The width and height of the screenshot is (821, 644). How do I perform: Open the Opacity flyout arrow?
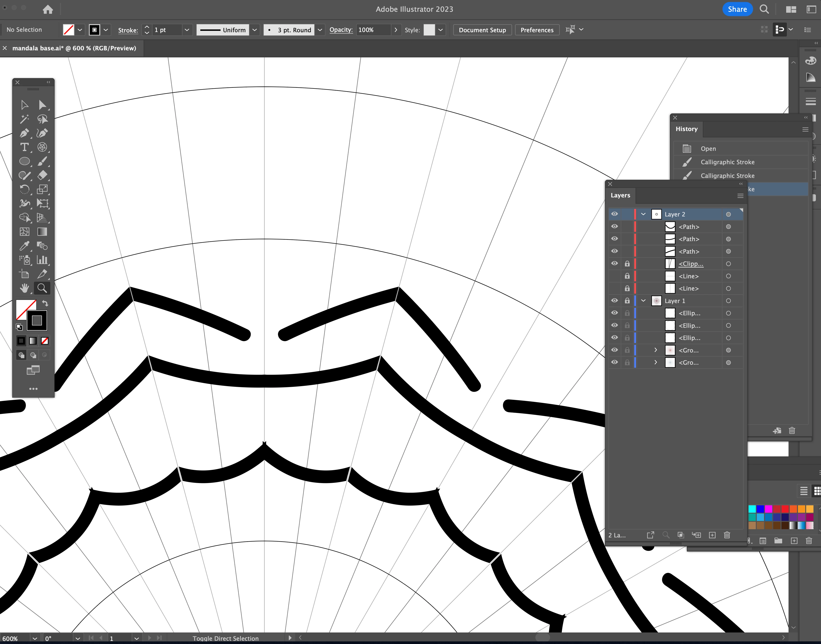click(x=396, y=30)
